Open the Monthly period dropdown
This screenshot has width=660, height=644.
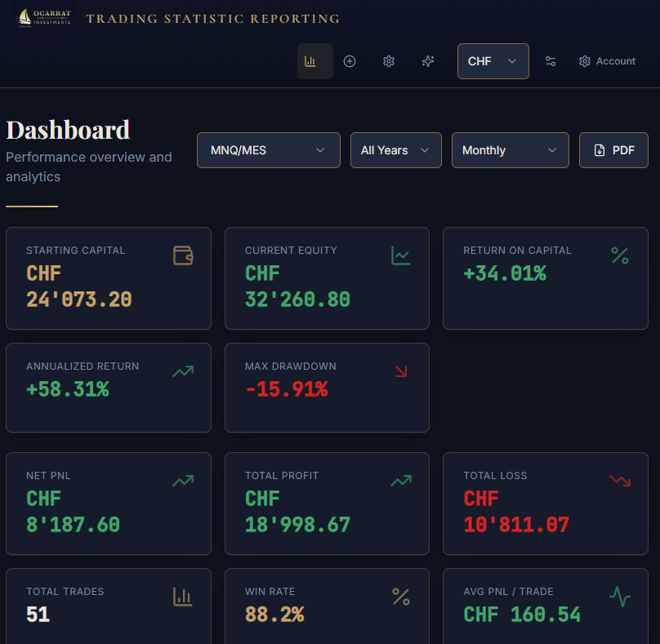[511, 150]
